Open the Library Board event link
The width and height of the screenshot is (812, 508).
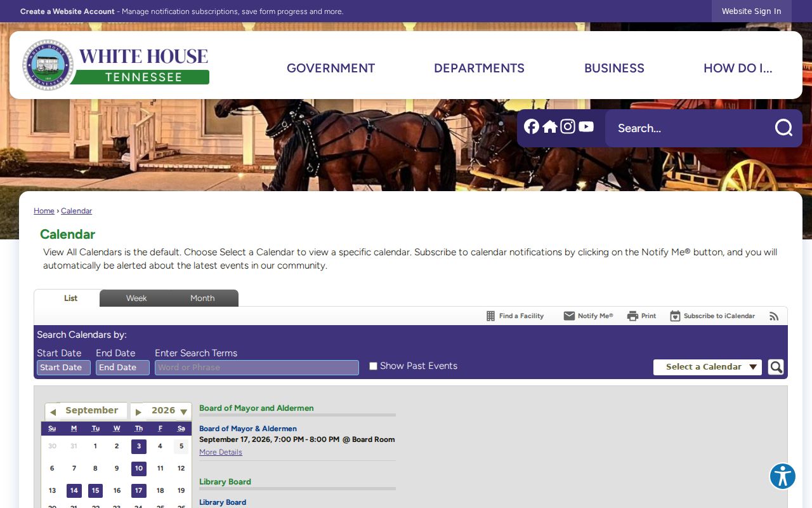223,502
